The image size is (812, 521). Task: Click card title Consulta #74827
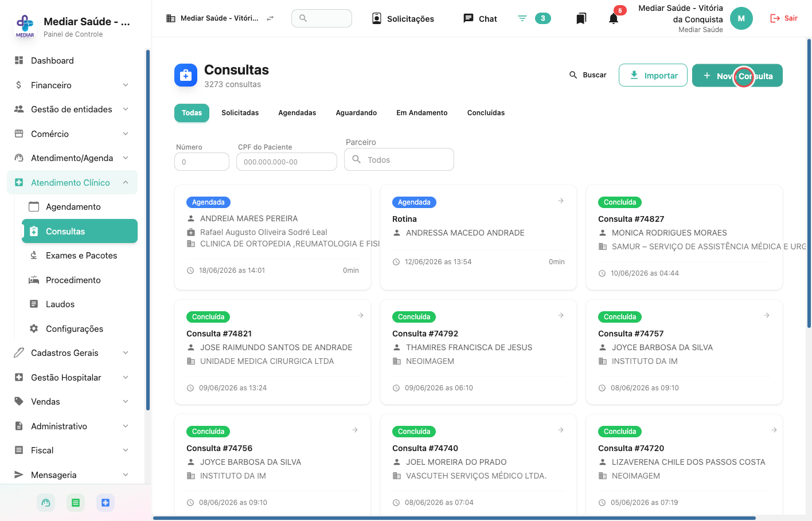631,219
